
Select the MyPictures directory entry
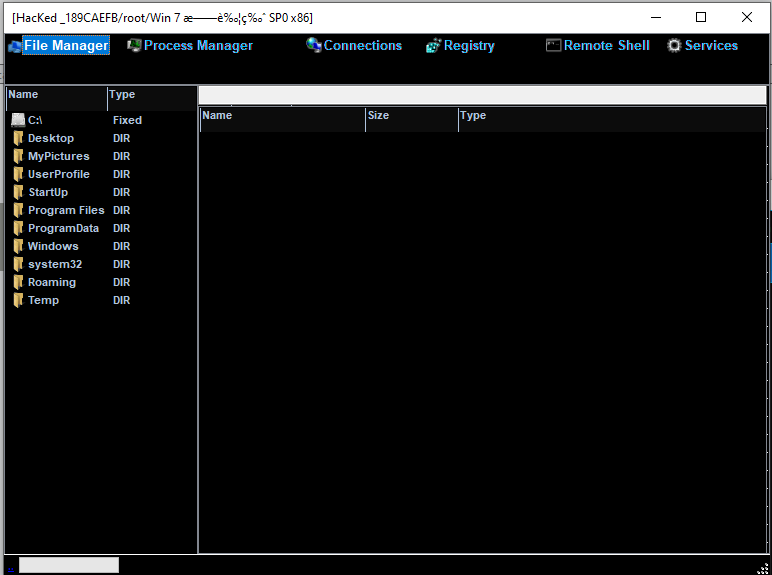pyautogui.click(x=58, y=156)
